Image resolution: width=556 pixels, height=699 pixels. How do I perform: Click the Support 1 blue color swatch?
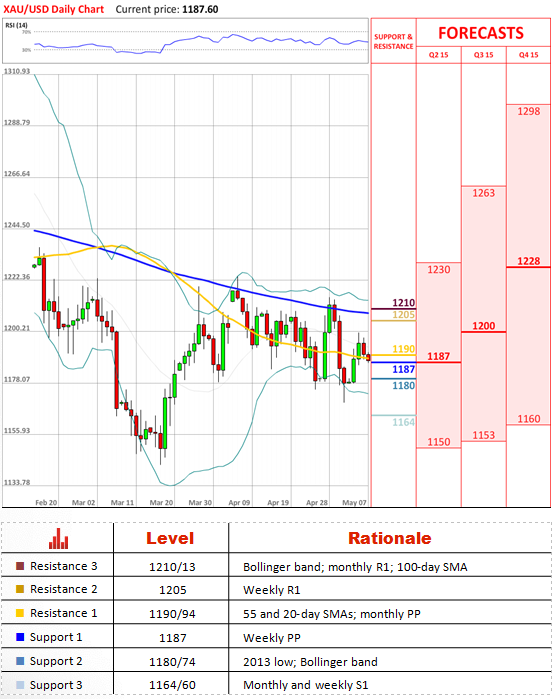[x=20, y=637]
